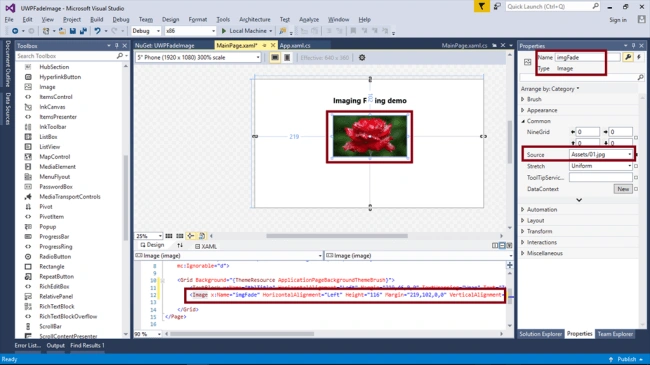Viewport: 650px width, 365px height.
Task: Select portrait orientation in the designer
Action: [x=287, y=58]
